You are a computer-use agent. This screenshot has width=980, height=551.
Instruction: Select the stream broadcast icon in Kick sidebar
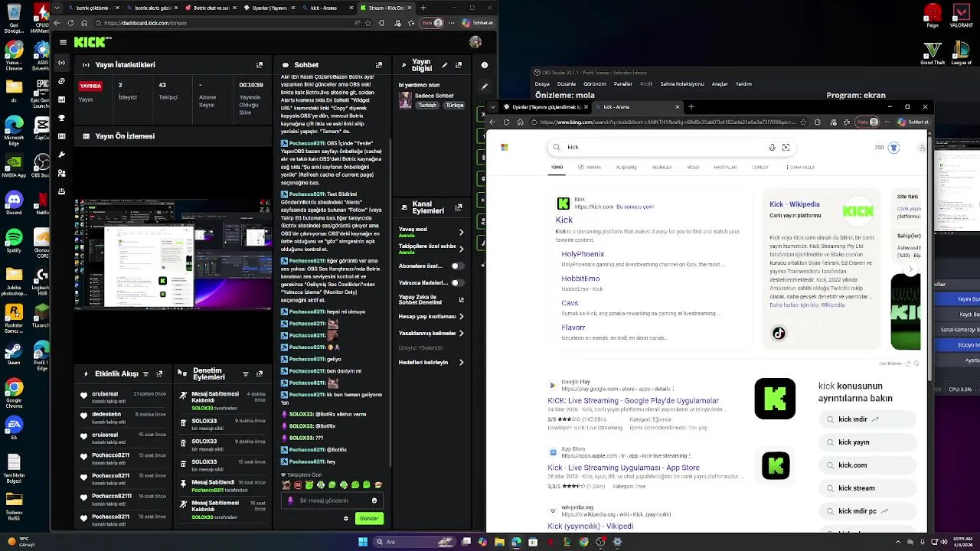point(62,63)
